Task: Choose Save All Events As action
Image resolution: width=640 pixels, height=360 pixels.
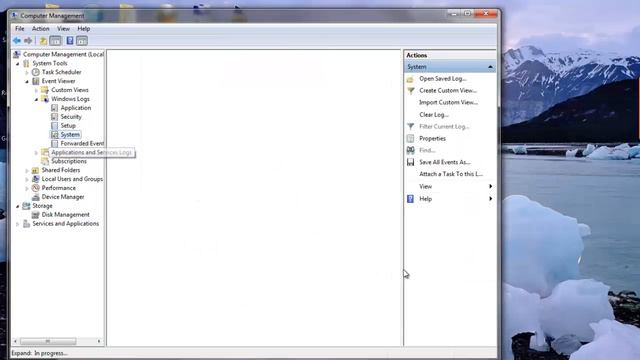Action: point(444,162)
